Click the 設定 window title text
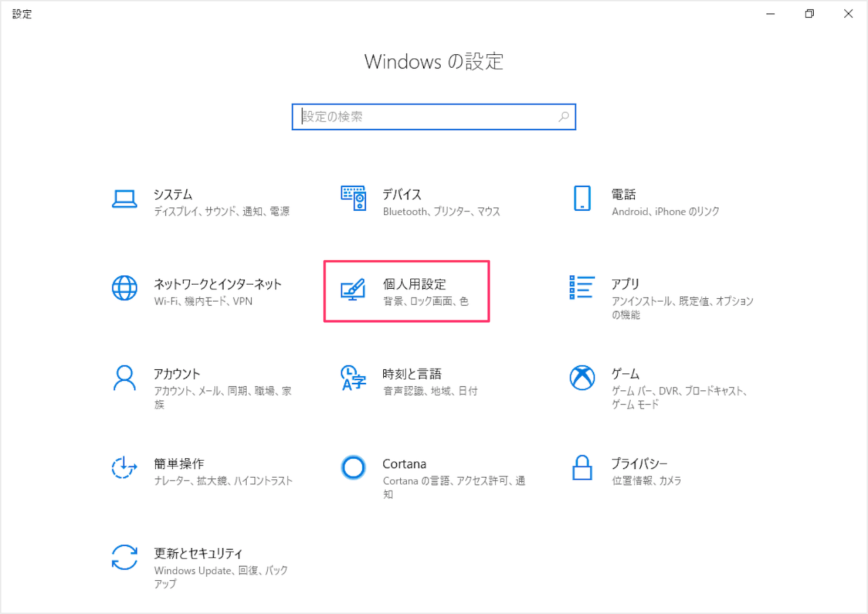Viewport: 868px width, 614px height. (x=22, y=14)
